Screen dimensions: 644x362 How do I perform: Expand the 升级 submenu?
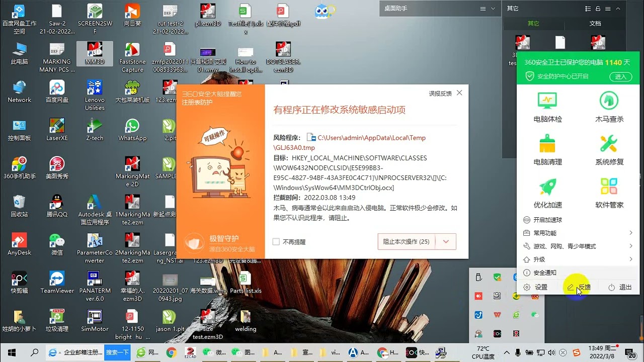[630, 259]
